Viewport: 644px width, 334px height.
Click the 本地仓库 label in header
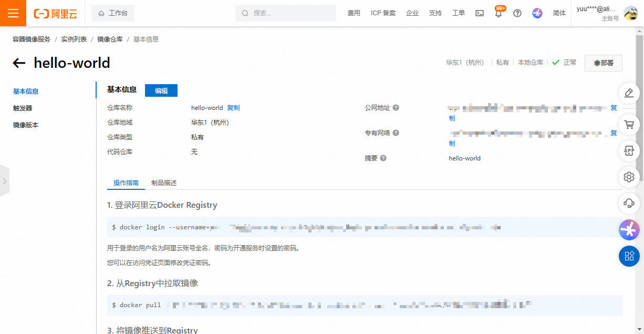[531, 63]
